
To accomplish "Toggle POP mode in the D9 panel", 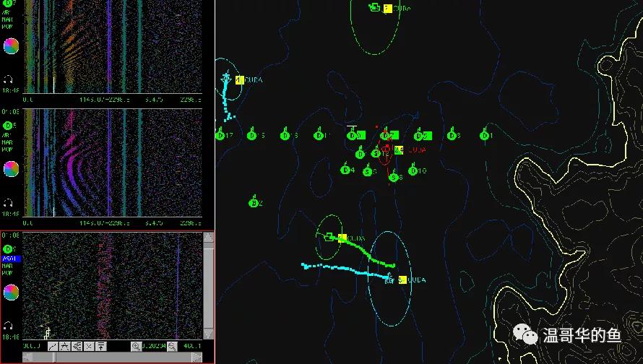I will [7, 273].
